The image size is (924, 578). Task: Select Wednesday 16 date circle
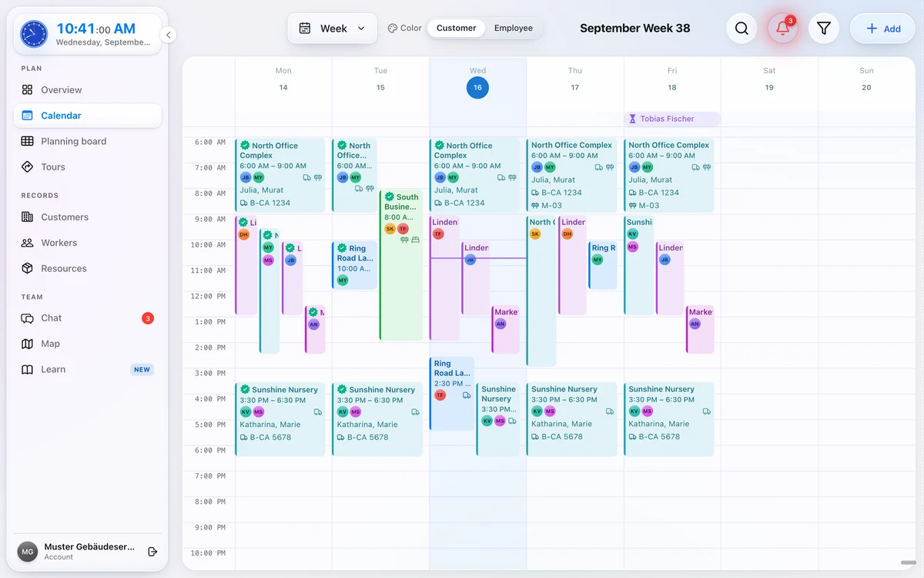(477, 87)
